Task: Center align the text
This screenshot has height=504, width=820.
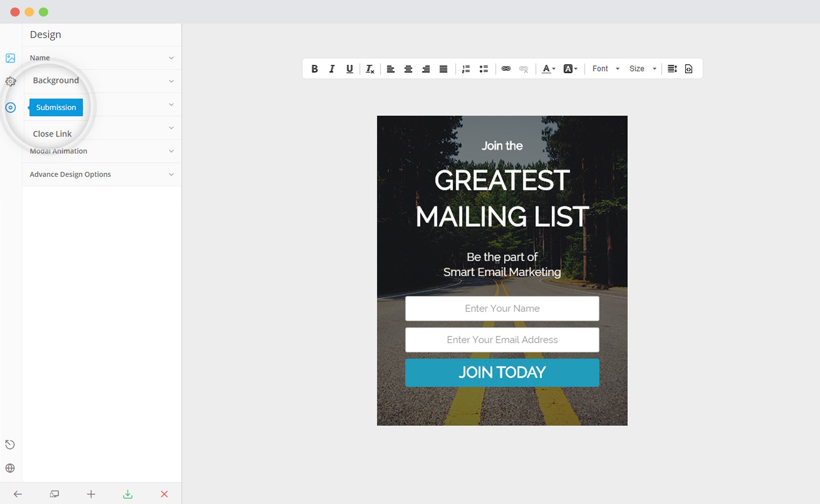Action: pos(408,69)
